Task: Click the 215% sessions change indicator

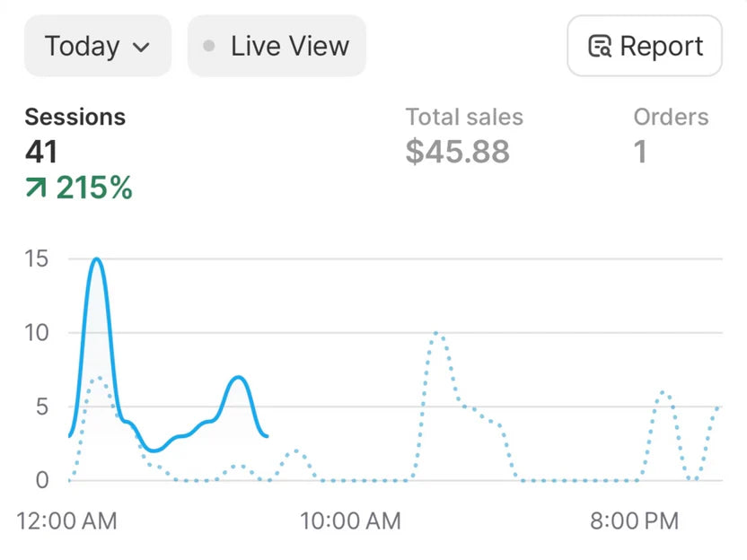Action: click(x=93, y=188)
